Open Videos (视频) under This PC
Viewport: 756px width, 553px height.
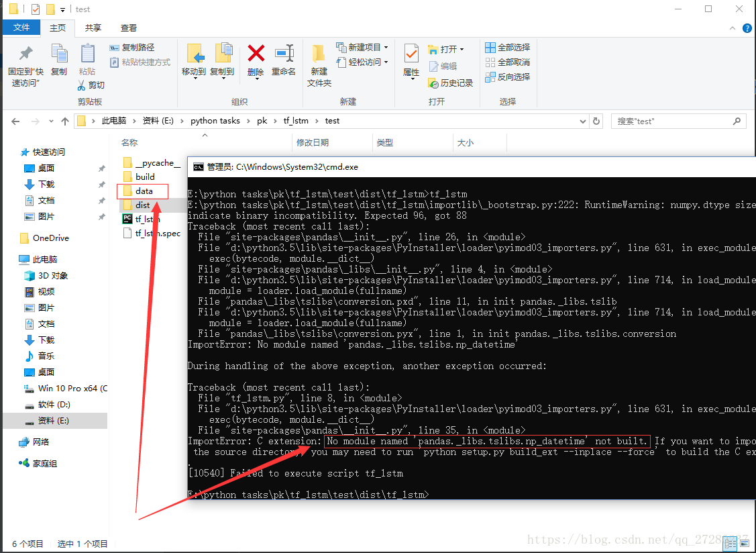click(x=40, y=291)
